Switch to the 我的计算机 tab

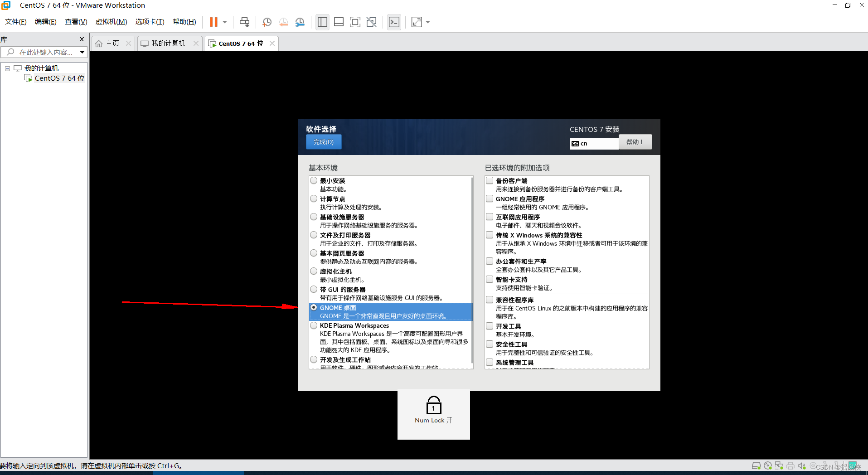point(169,44)
